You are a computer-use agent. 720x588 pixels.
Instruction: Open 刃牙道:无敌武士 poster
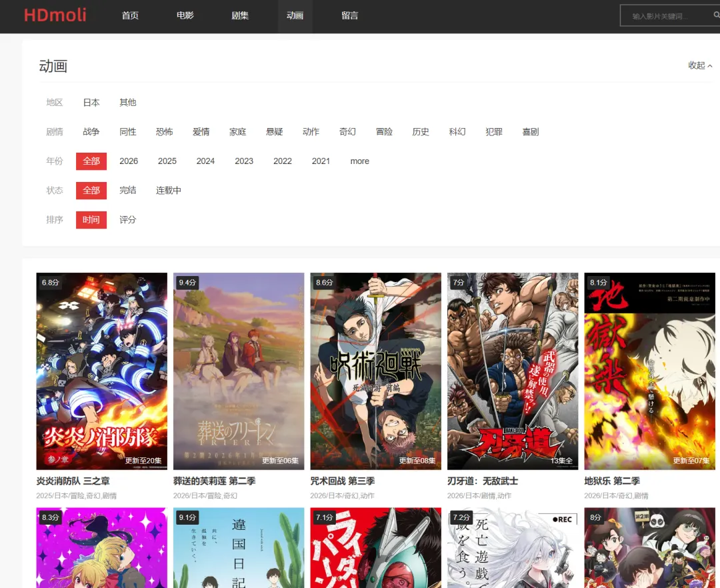pos(513,371)
